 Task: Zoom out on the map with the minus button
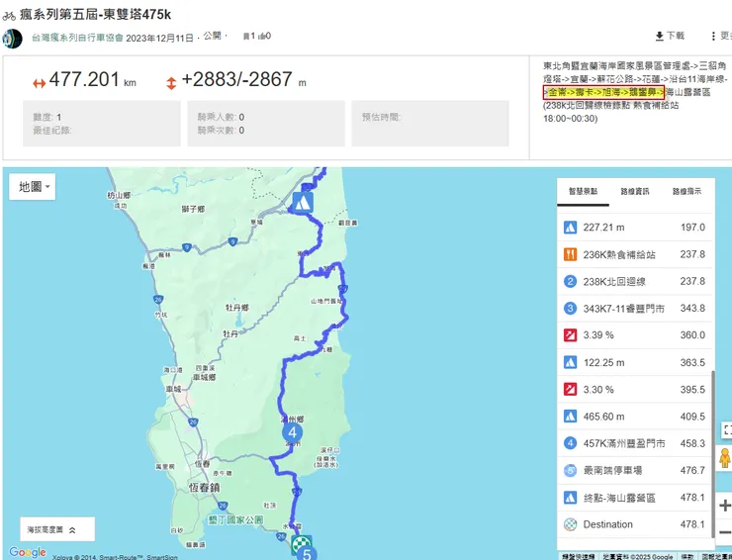724,532
